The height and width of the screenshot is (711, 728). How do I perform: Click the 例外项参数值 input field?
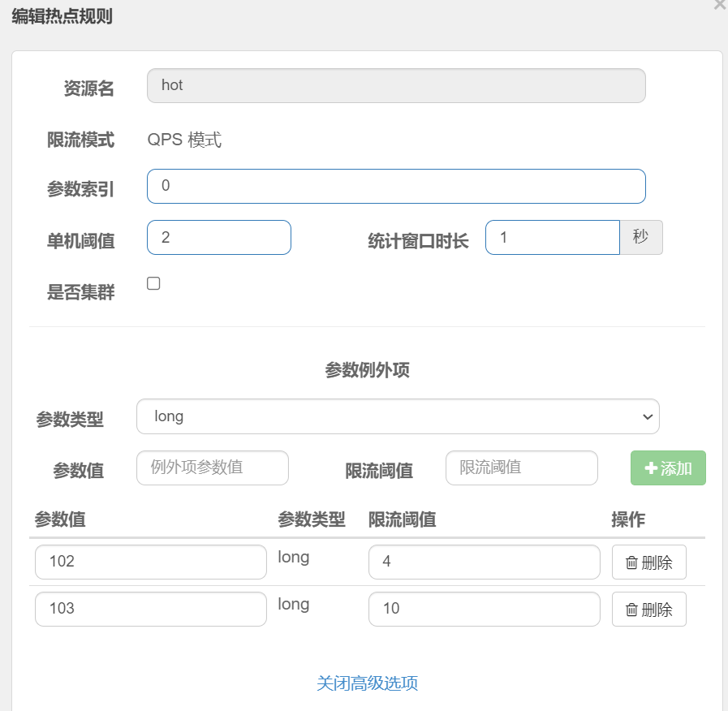212,468
